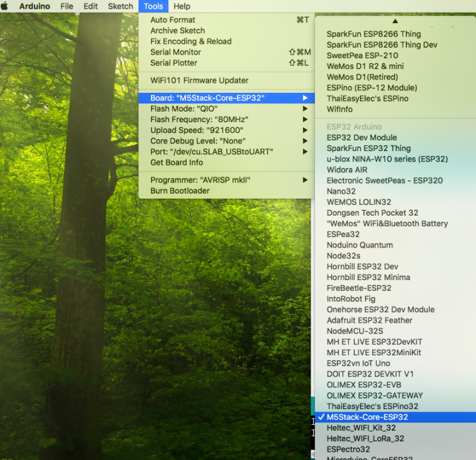
Task: Choose Noduino Quantum board
Action: [x=396, y=245]
